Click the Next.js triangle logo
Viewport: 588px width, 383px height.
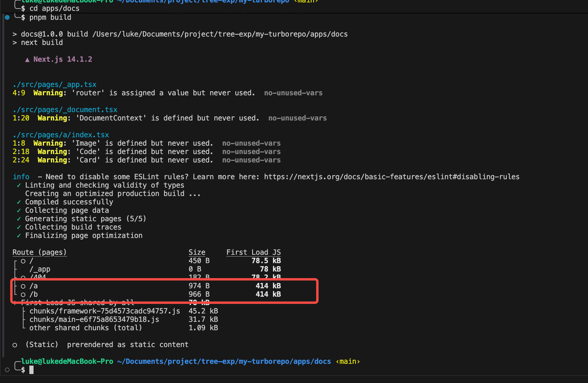tap(27, 60)
